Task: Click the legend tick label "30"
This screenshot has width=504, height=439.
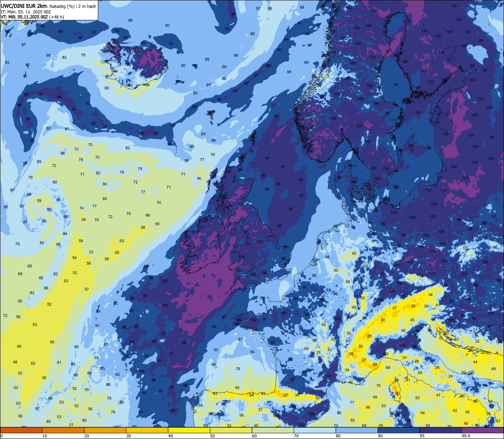Action: (128, 436)
